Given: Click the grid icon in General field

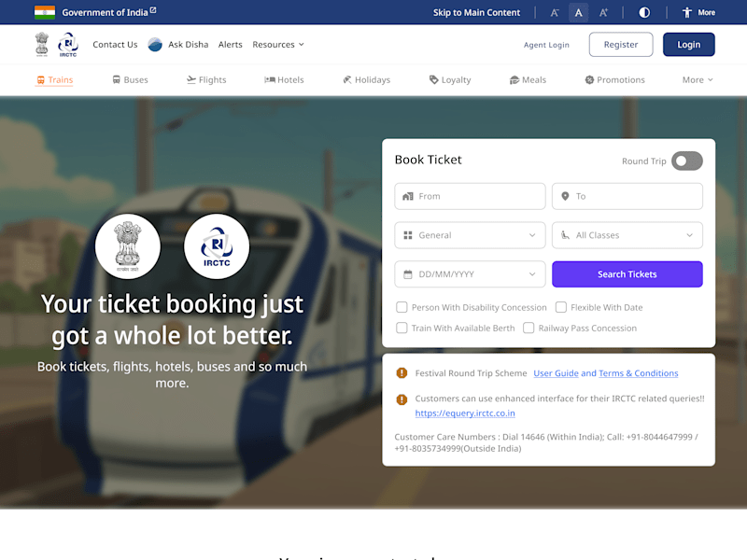Looking at the screenshot, I should coord(408,235).
